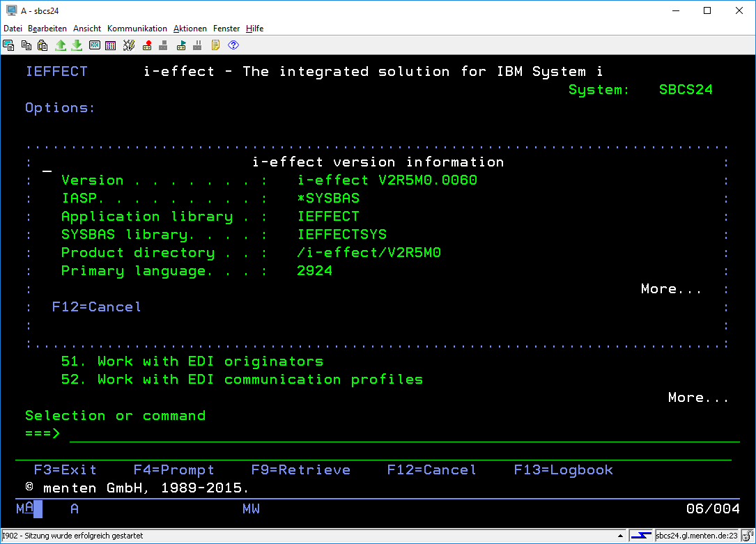Open the Hilfe menu

(254, 29)
